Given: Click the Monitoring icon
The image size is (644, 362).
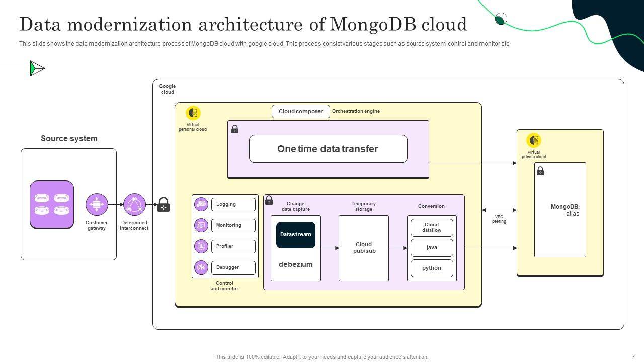Looking at the screenshot, I should [201, 225].
